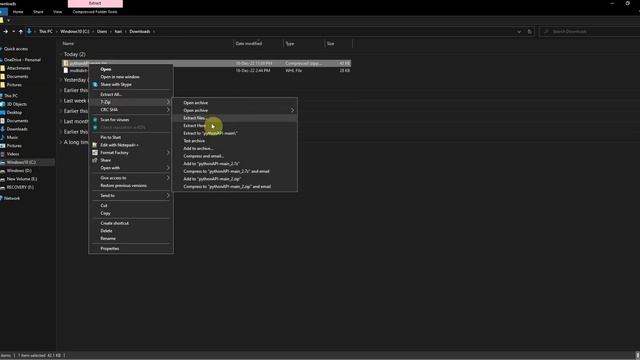Open the Give access to submenu

pyautogui.click(x=131, y=178)
